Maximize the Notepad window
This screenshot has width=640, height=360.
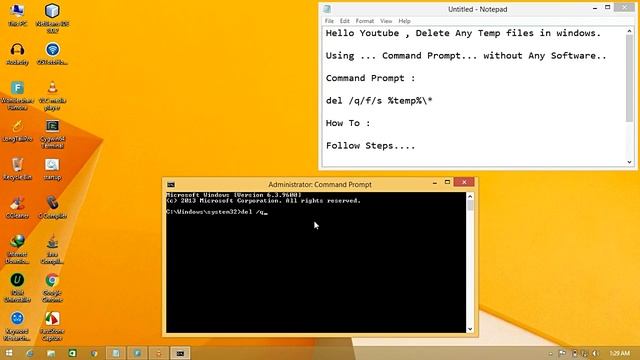[607, 8]
